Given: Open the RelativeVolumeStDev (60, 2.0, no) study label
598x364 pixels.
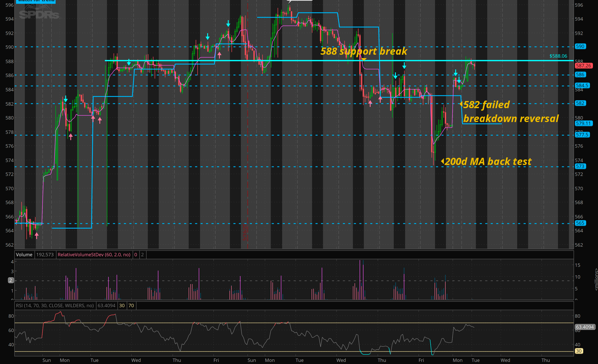Looking at the screenshot, I should point(94,255).
